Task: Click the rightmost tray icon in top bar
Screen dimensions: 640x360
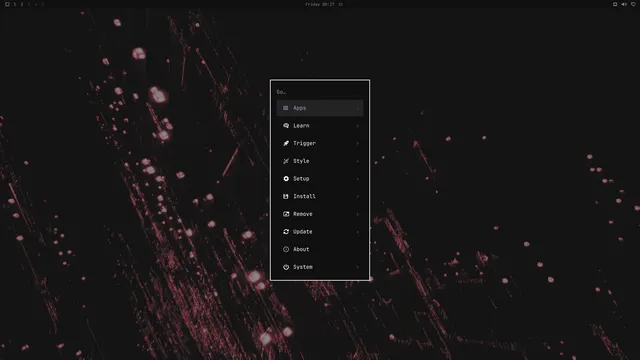Action: click(x=633, y=4)
